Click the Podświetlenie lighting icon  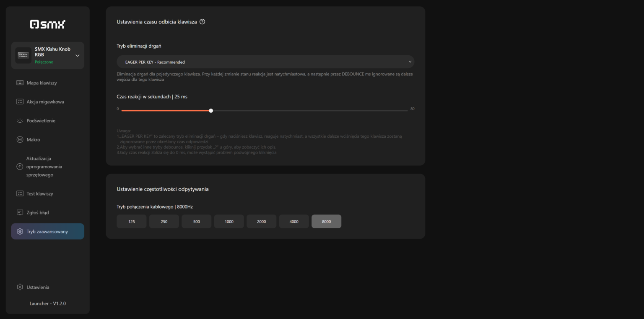tap(20, 120)
